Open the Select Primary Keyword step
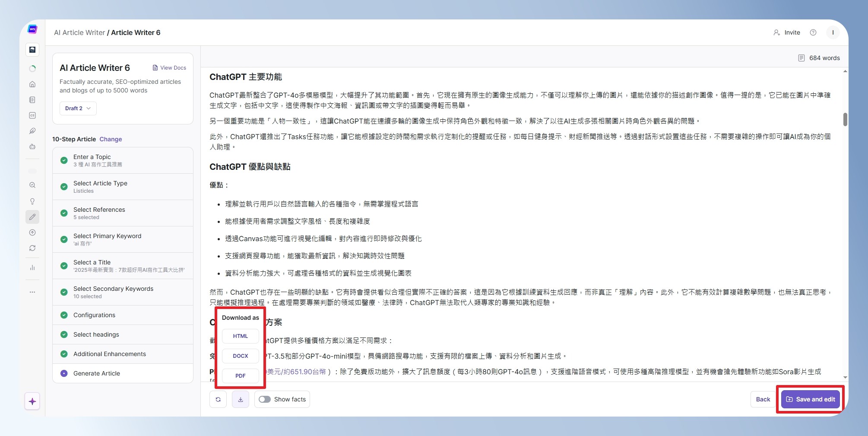 [123, 239]
